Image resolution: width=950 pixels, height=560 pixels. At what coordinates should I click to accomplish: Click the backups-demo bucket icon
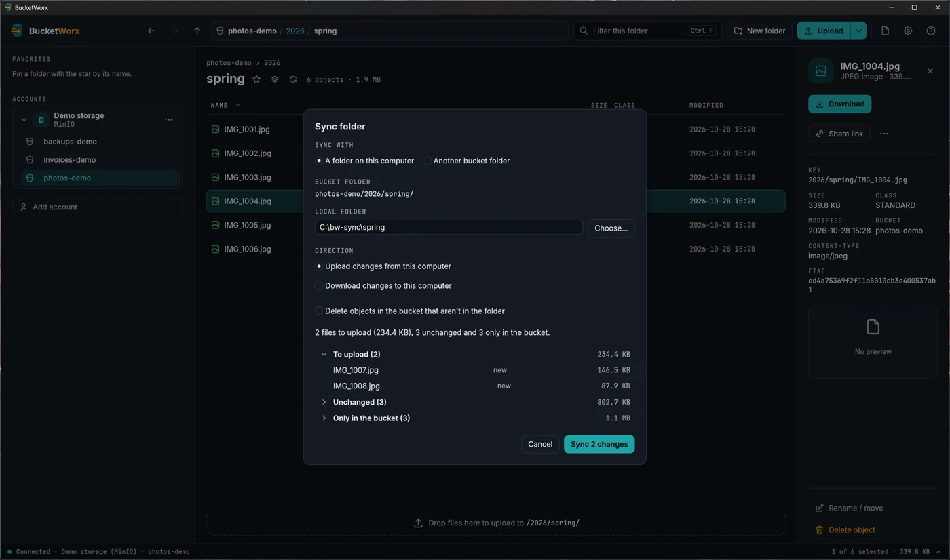[30, 142]
